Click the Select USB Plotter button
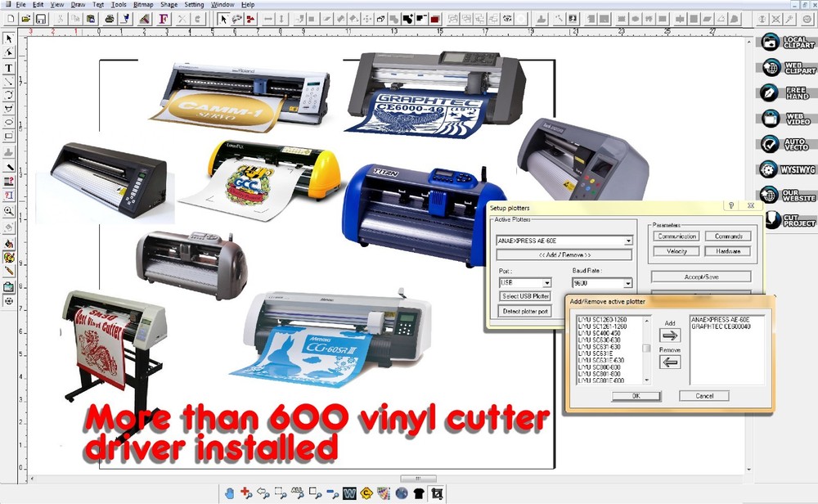This screenshot has width=818, height=504. click(525, 296)
